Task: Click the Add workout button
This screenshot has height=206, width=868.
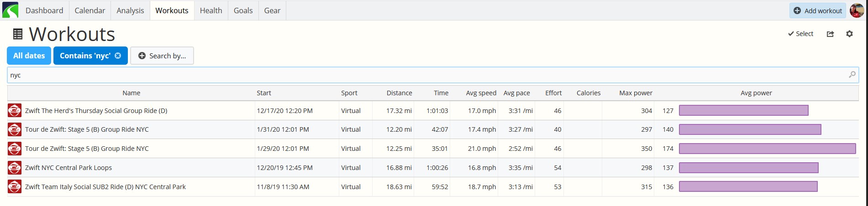Action: pos(818,10)
